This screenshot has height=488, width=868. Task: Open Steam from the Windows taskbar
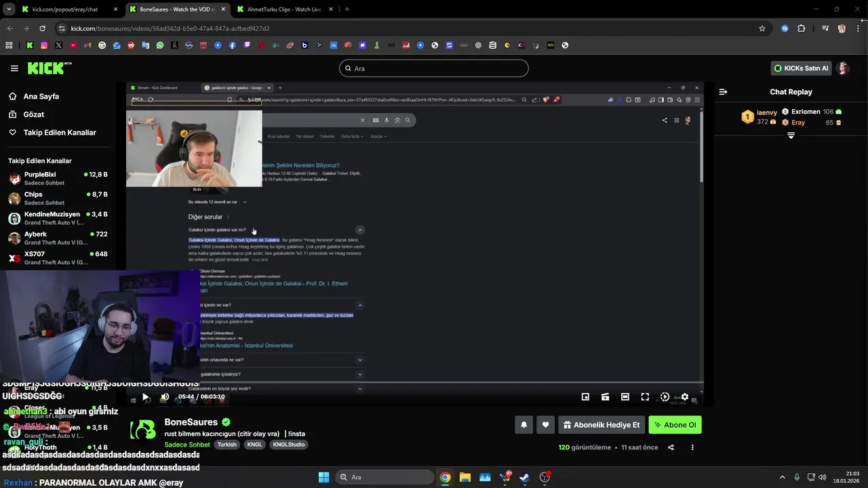coord(524,477)
